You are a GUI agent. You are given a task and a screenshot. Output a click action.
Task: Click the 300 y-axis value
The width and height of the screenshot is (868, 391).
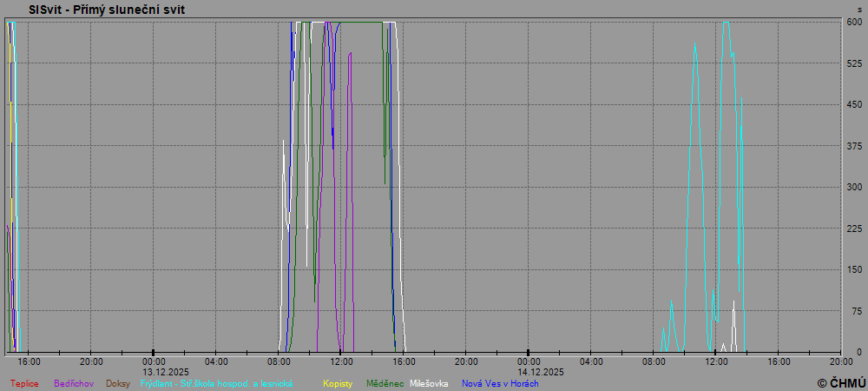854,188
